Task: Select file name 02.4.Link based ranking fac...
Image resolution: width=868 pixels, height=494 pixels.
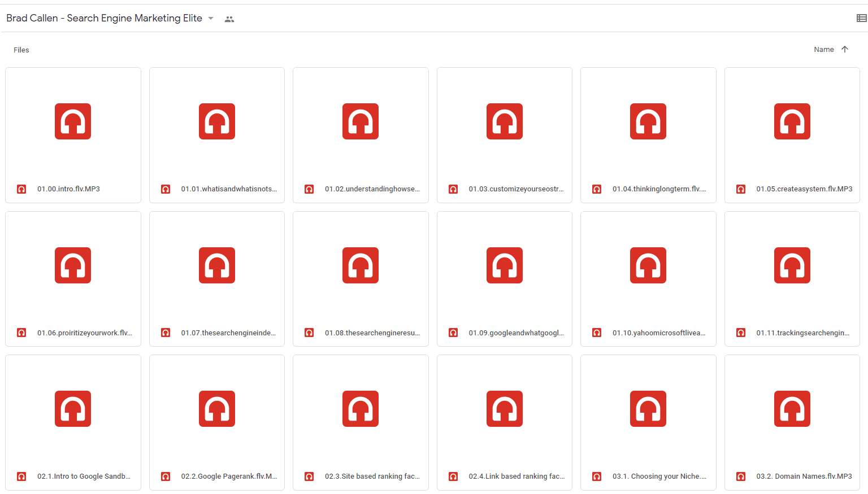Action: 517,476
